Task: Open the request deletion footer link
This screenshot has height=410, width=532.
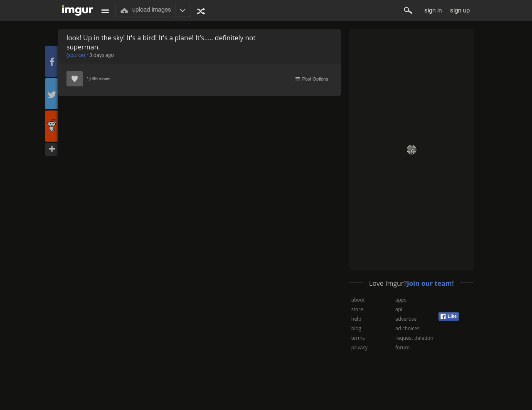Action: pos(414,338)
